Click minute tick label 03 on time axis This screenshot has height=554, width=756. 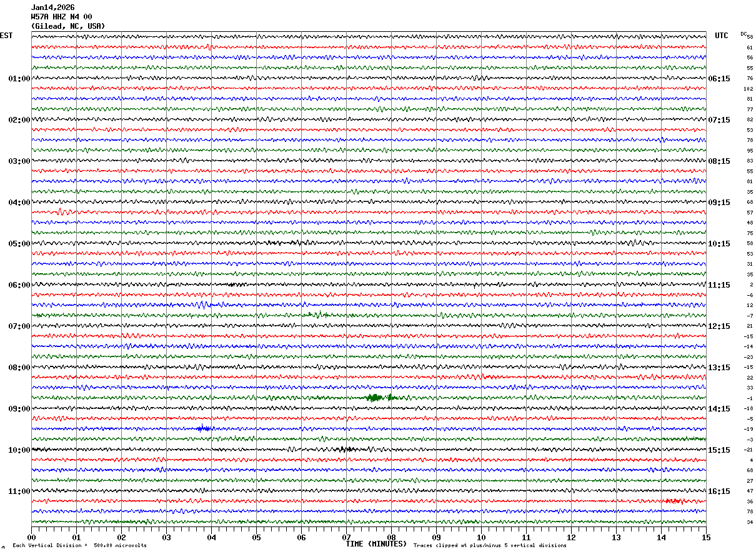point(166,537)
